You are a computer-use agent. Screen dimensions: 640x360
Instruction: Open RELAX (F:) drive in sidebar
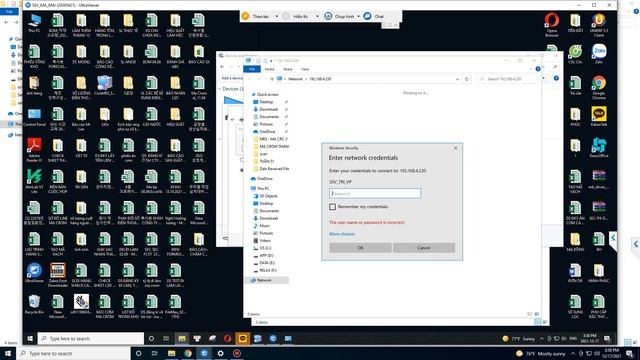coord(268,271)
